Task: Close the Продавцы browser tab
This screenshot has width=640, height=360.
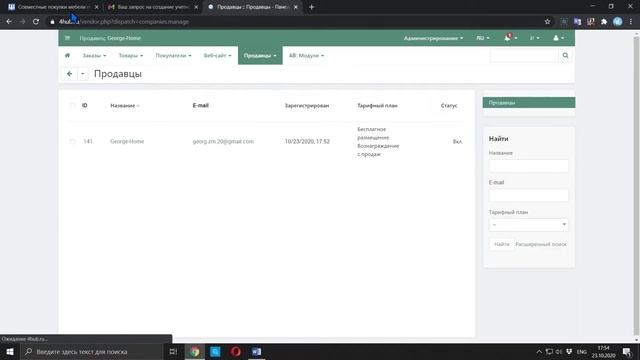Action: [296, 7]
